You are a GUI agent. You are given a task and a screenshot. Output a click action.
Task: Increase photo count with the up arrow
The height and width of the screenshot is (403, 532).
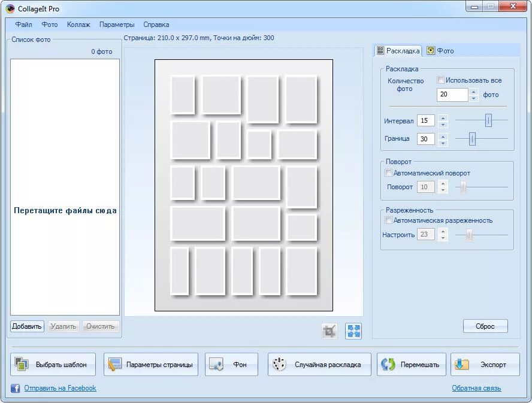point(474,91)
